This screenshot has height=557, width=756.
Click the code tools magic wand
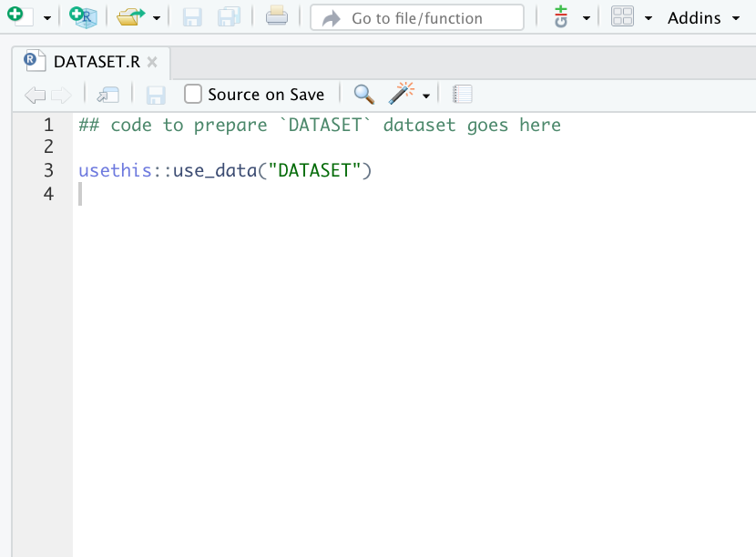pos(401,94)
